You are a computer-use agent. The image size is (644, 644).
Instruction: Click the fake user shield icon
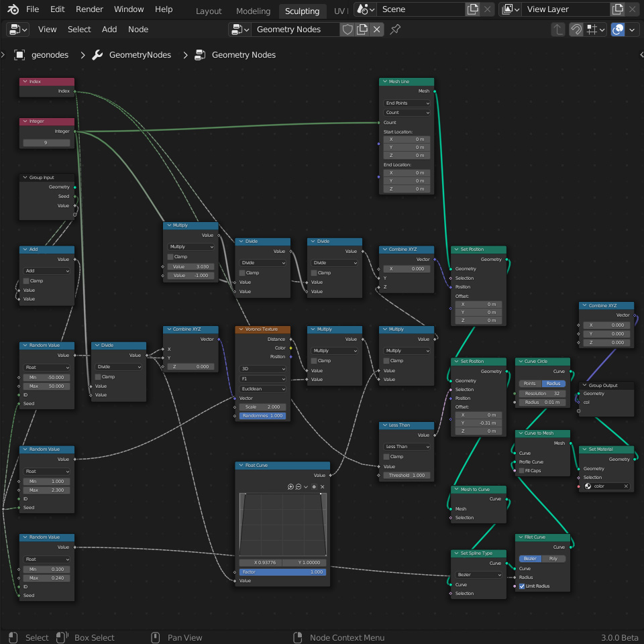click(347, 30)
